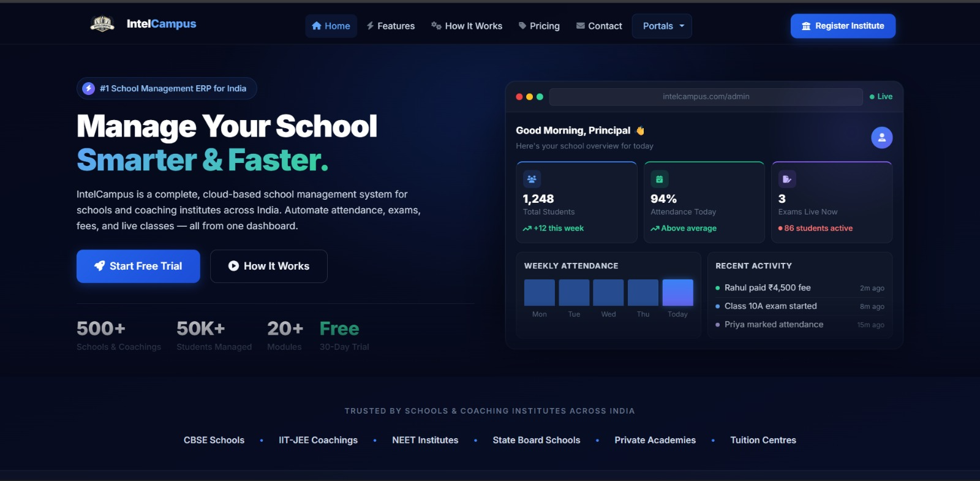Screen dimensions: 980x481
Task: Click the Register Institute button
Action: tap(843, 26)
